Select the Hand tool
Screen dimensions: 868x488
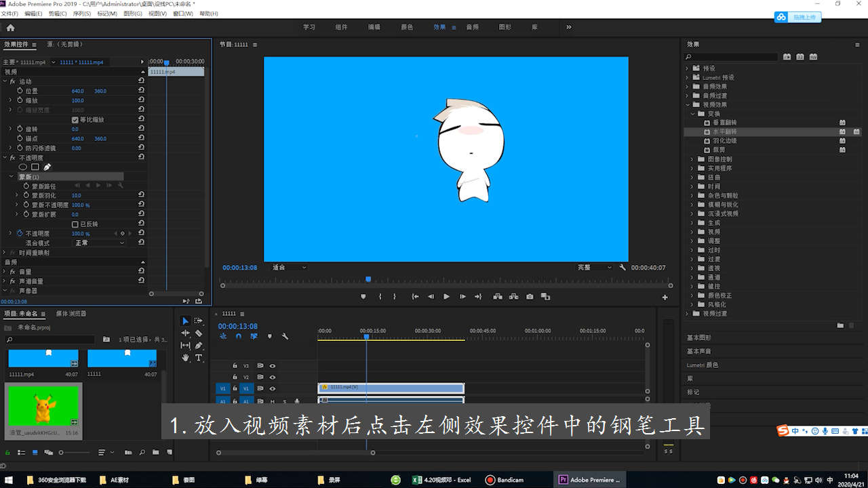coord(185,357)
